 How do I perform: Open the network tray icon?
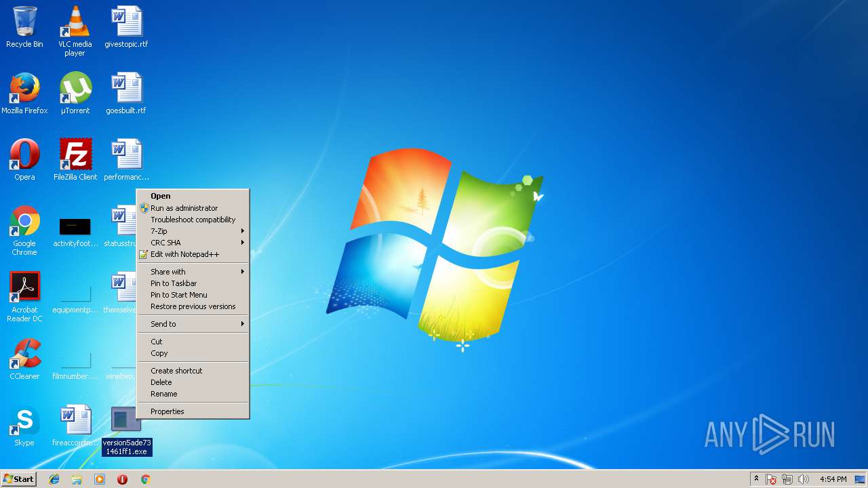point(787,479)
